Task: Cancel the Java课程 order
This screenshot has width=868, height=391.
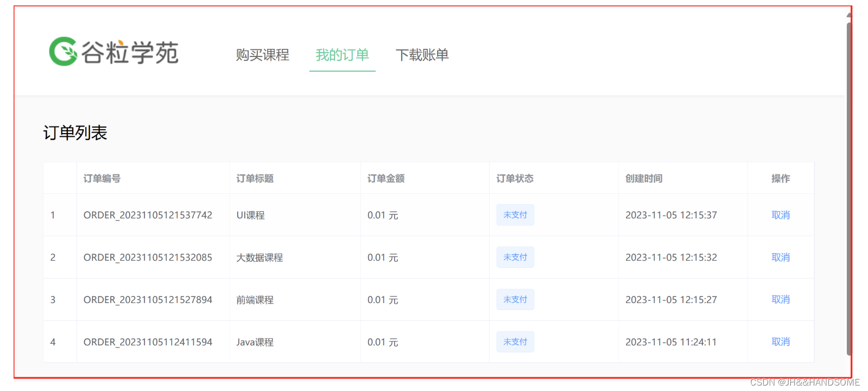Action: coord(781,342)
